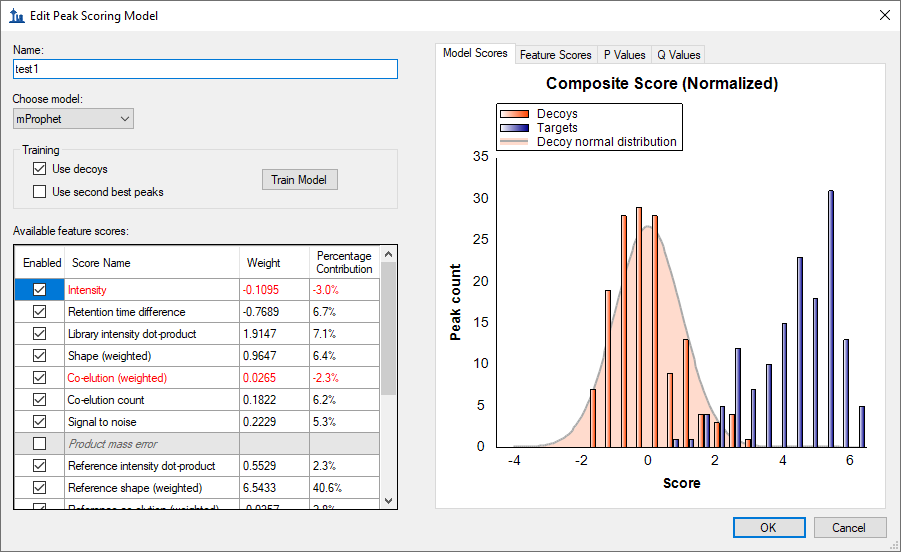Confirm with the OK button

click(768, 527)
